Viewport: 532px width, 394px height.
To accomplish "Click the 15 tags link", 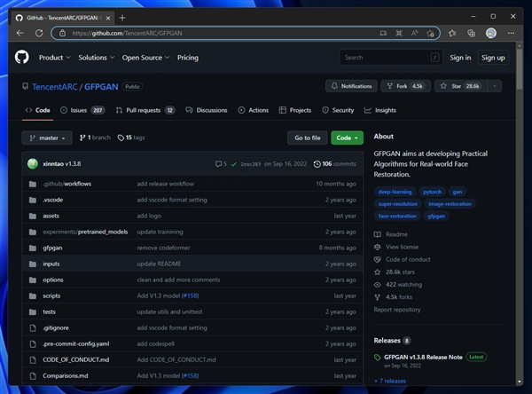I will pyautogui.click(x=131, y=138).
